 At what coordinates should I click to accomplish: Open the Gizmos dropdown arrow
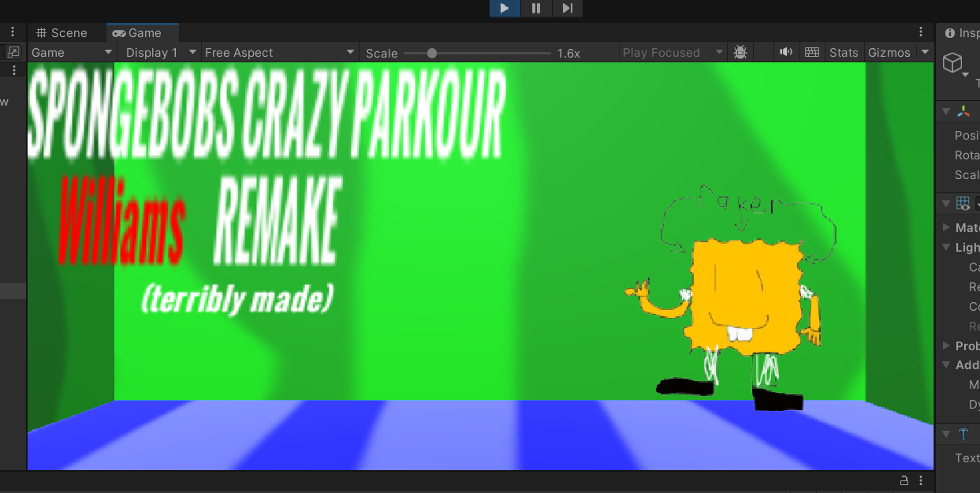[923, 53]
